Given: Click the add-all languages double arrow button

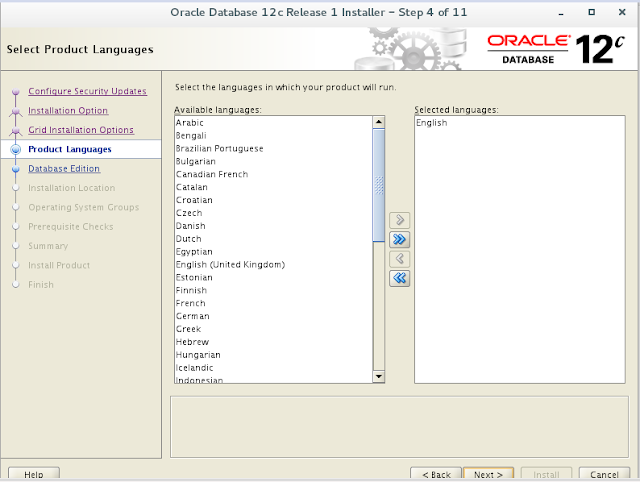Looking at the screenshot, I should coord(400,239).
